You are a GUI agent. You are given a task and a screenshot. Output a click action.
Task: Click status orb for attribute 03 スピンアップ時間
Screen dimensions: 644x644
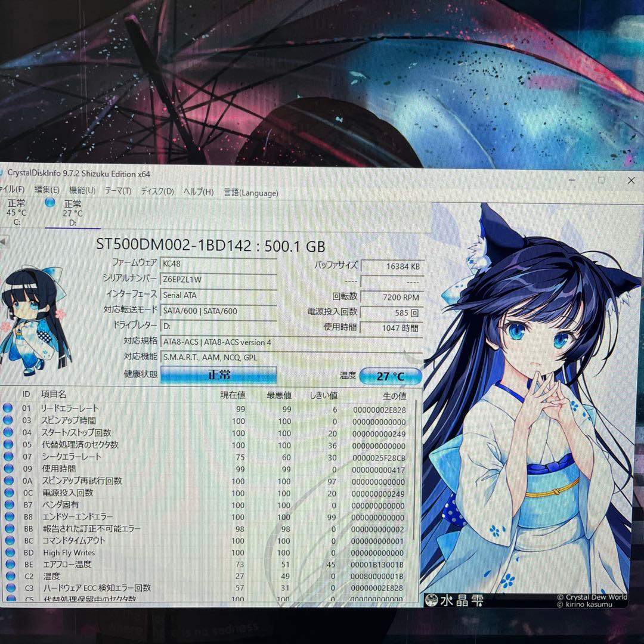point(8,420)
